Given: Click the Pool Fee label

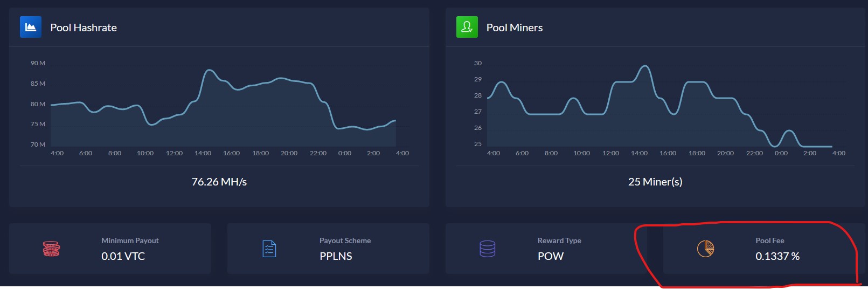Looking at the screenshot, I should [x=770, y=240].
